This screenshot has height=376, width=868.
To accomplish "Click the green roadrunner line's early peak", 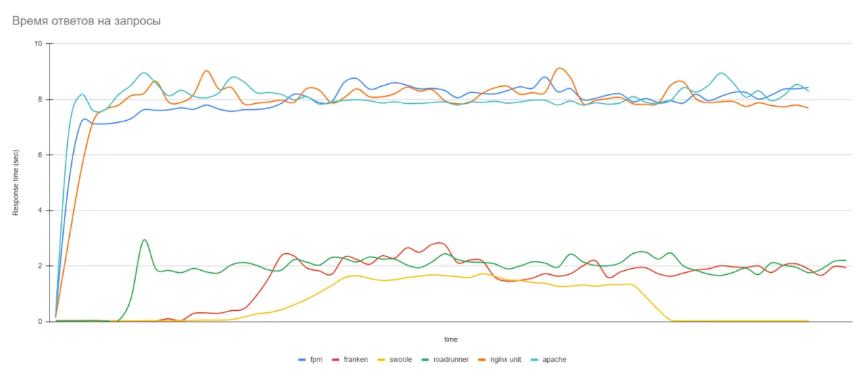I will point(144,240).
